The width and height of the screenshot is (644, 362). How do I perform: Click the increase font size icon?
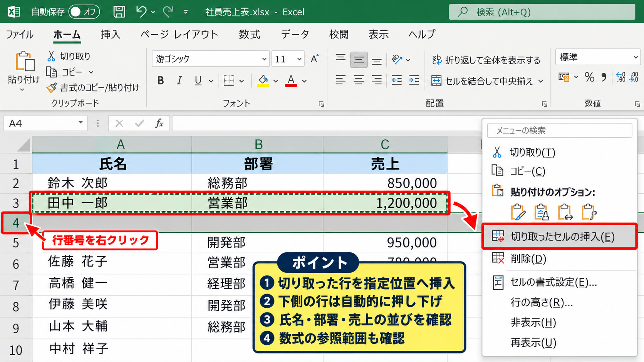pos(315,59)
